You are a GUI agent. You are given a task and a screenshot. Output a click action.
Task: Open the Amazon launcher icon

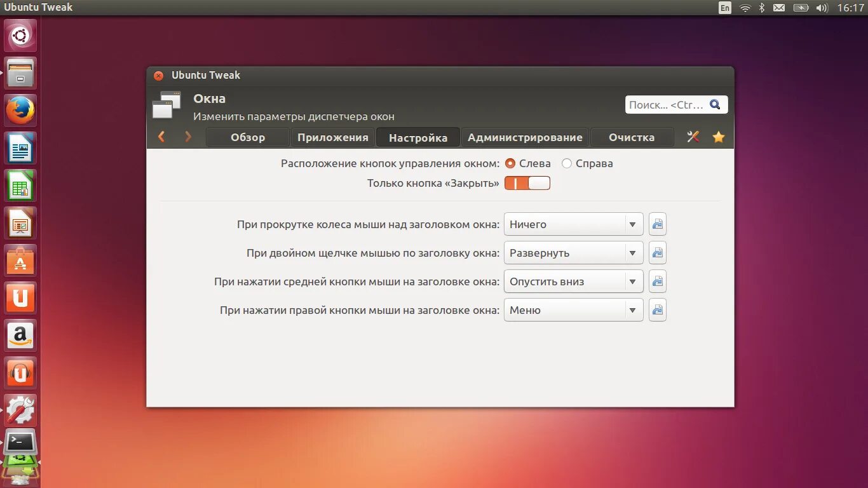click(20, 335)
